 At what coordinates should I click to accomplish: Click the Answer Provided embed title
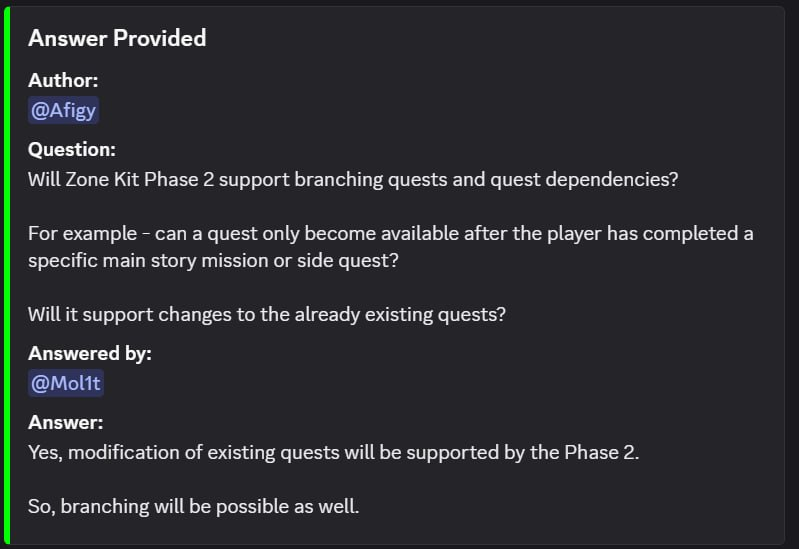point(117,38)
